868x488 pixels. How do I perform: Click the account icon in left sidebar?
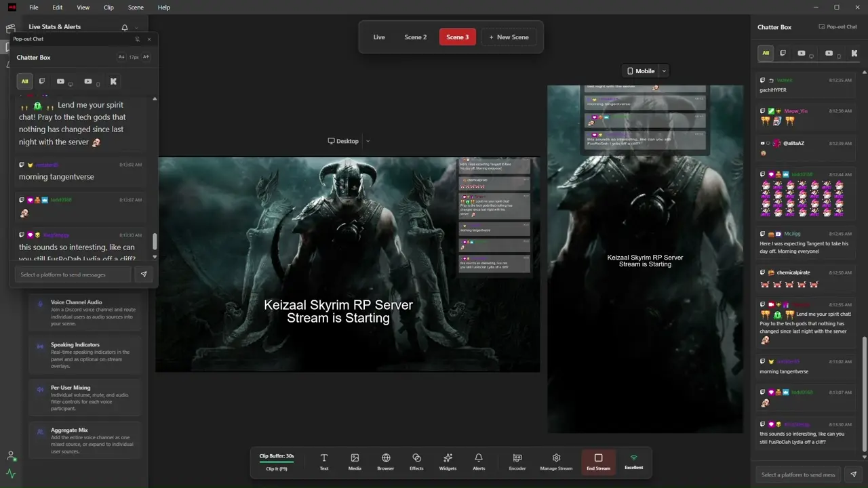pos(10,455)
